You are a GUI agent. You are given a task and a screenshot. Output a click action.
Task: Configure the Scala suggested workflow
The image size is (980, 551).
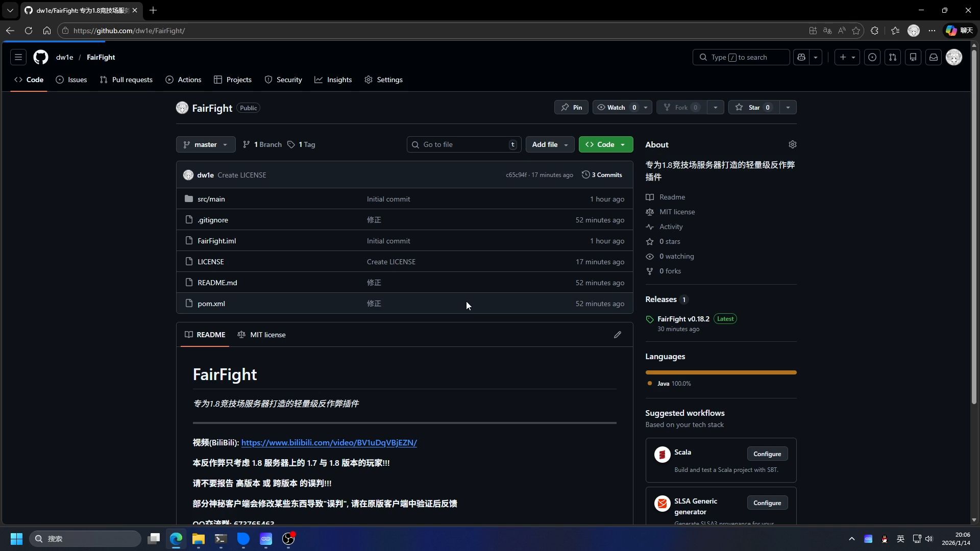pos(767,454)
